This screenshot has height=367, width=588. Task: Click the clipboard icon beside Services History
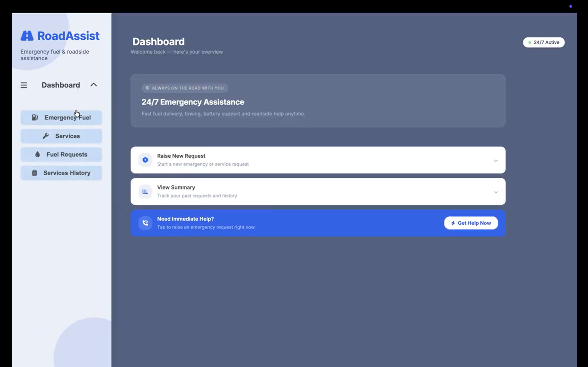(x=35, y=173)
